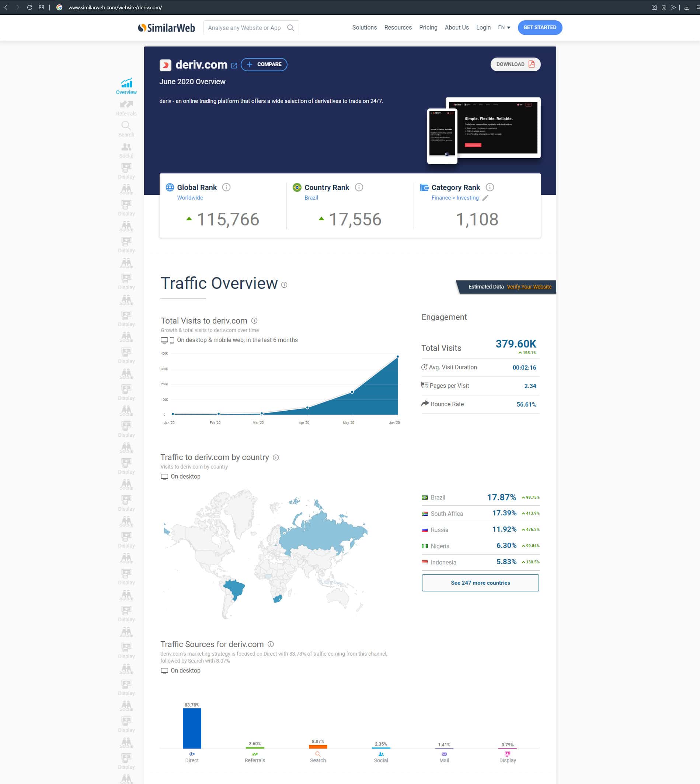Click the Global Rank info icon

[x=226, y=187]
